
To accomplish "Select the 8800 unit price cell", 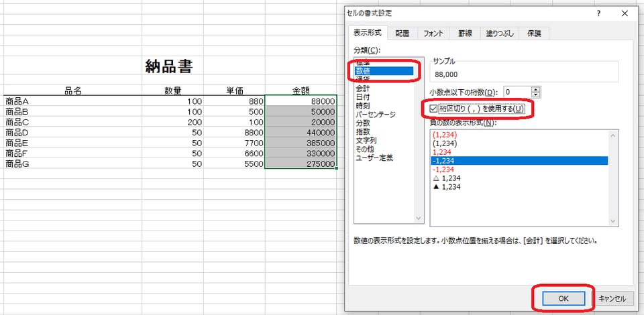I will 234,133.
